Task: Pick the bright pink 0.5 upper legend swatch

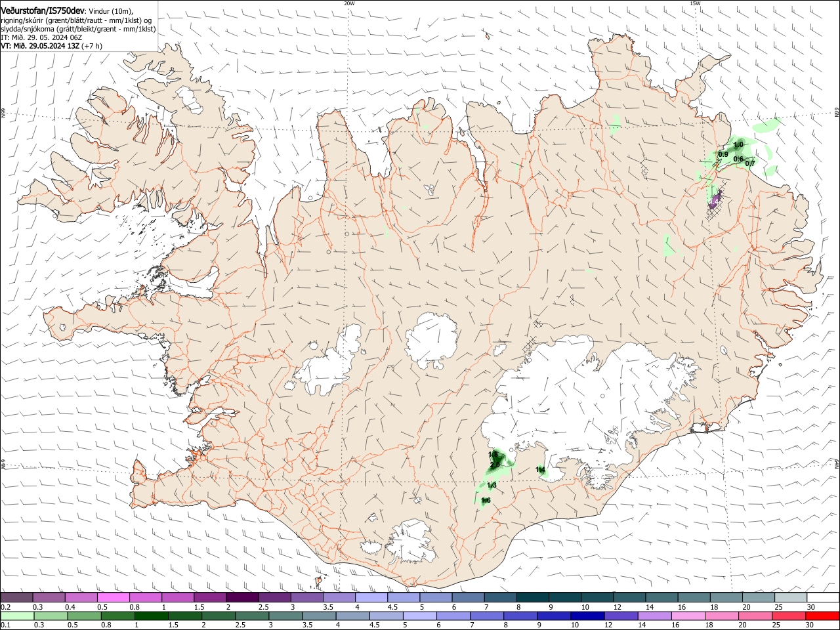Action: 113,597
